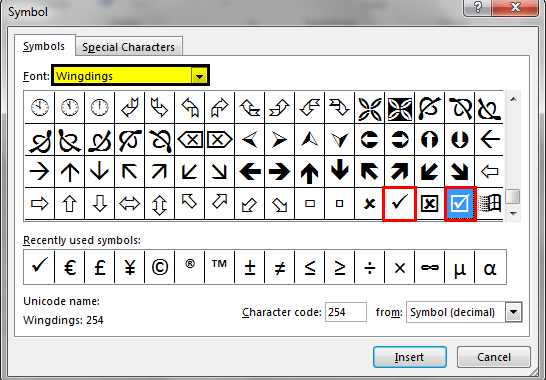The height and width of the screenshot is (380, 546).
Task: Select the pound sign from recent symbols
Action: (100, 267)
